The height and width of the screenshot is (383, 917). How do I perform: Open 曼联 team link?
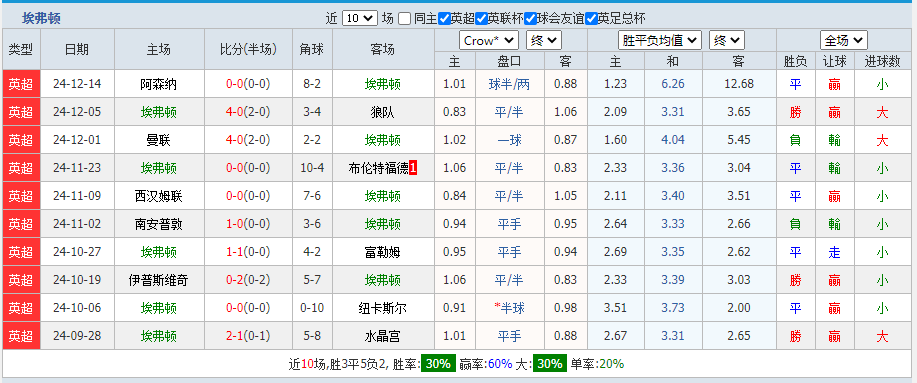pyautogui.click(x=158, y=140)
